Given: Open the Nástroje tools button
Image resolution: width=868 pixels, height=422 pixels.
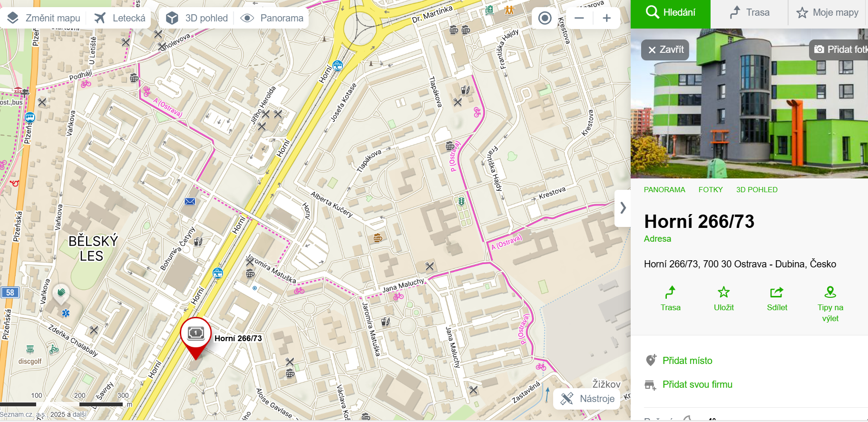Looking at the screenshot, I should [587, 399].
